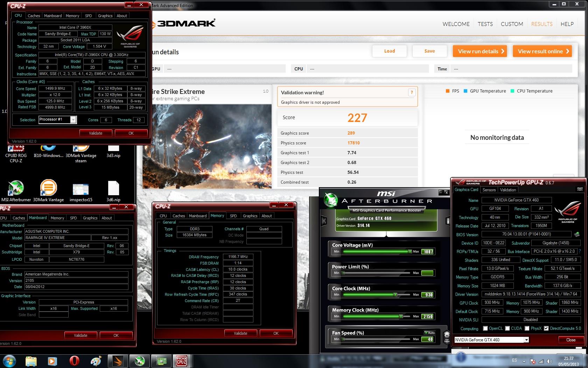Screen dimensions: 588x368
Task: Switch to MSI Afterburner in the taskbar
Action: 140,361
